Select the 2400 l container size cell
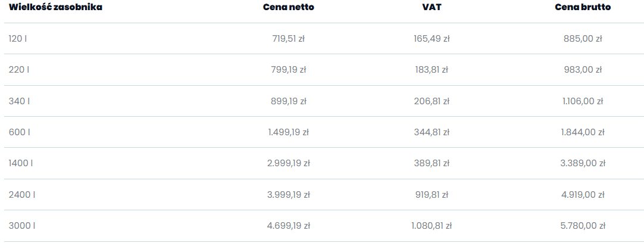 [x=21, y=195]
